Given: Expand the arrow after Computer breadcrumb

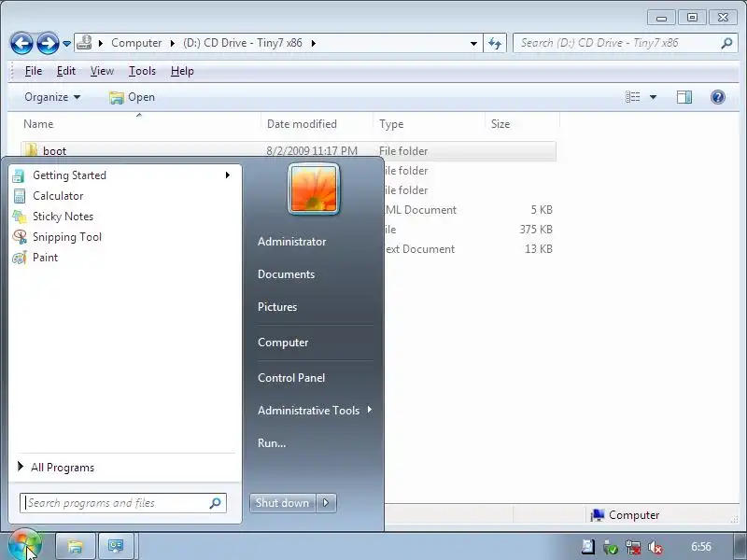Looking at the screenshot, I should tap(173, 43).
